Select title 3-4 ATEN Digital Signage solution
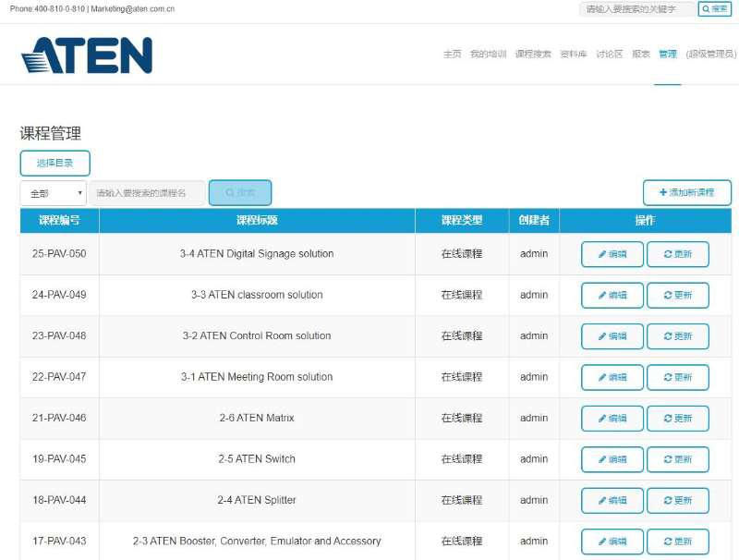 [x=257, y=253]
